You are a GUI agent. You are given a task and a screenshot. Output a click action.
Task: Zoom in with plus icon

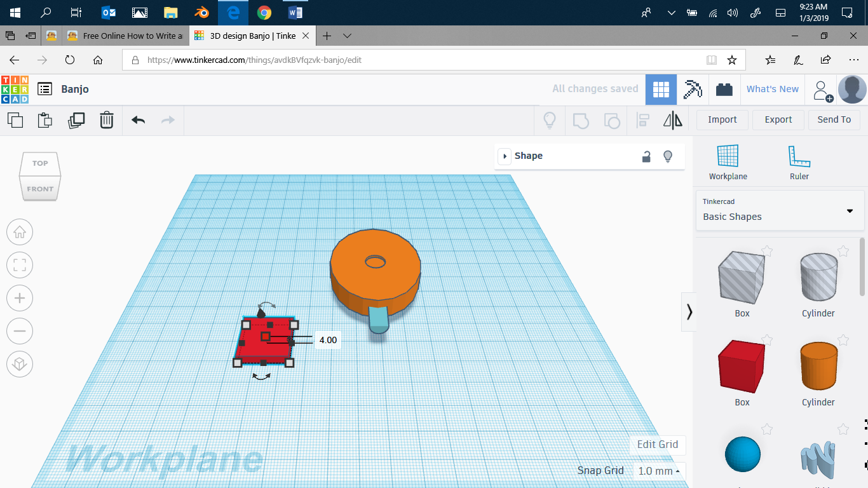pyautogui.click(x=20, y=298)
